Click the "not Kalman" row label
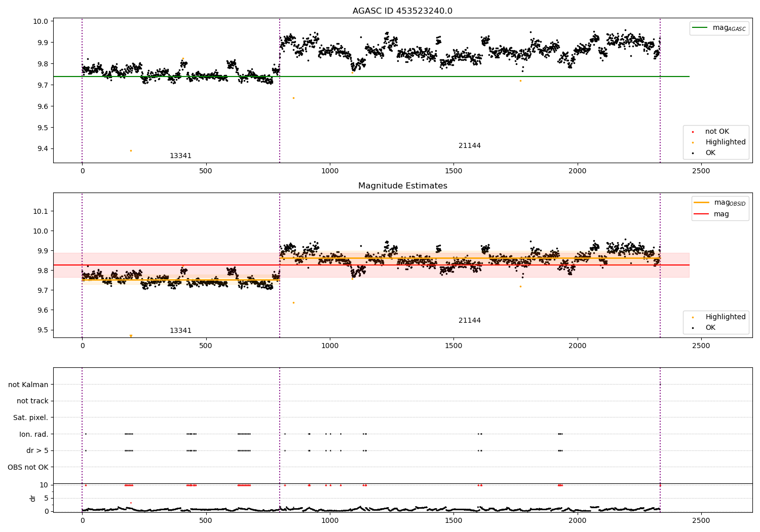Image resolution: width=760 pixels, height=532 pixels. click(x=28, y=385)
